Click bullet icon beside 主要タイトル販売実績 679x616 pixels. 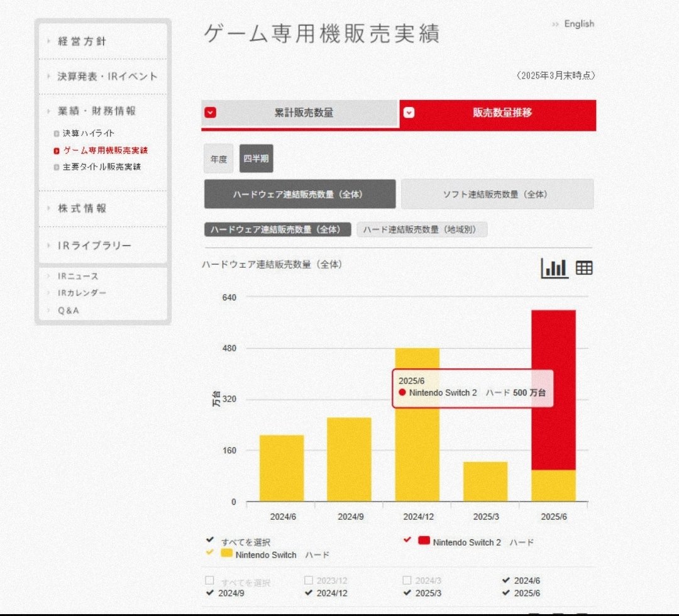click(x=57, y=168)
